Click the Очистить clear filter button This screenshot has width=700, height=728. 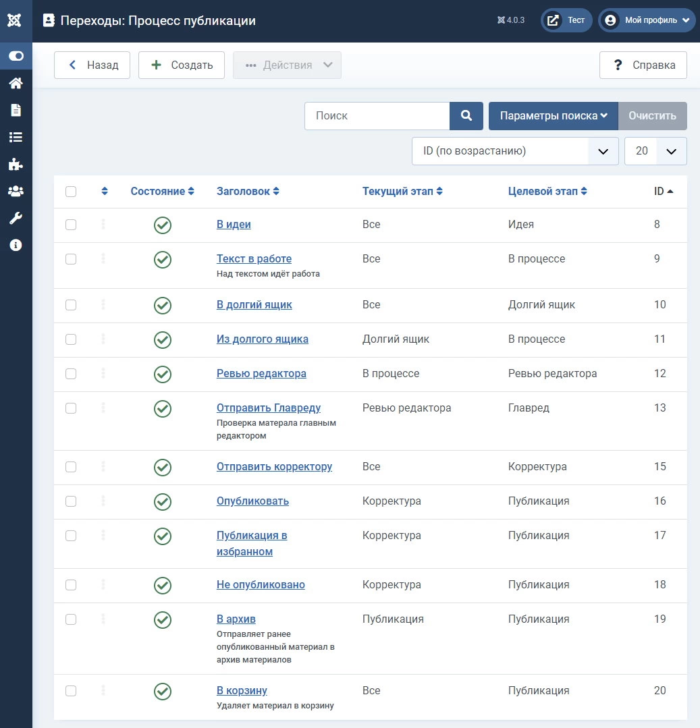pyautogui.click(x=652, y=115)
